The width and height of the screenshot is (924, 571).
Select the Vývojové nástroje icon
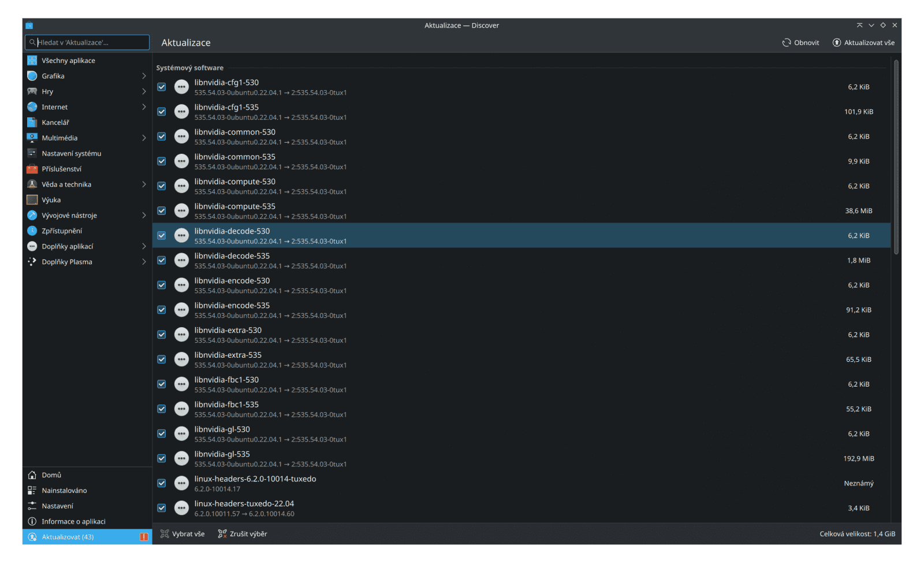tap(32, 215)
